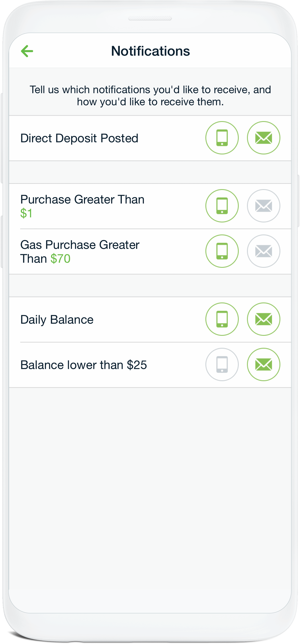Disable phone alert for Purchase Greater Than
Screen dimensions: 300x644
222,206
